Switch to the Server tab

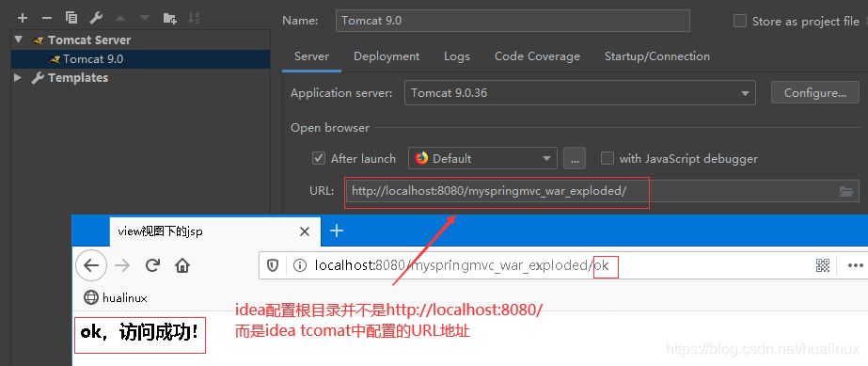[x=311, y=56]
